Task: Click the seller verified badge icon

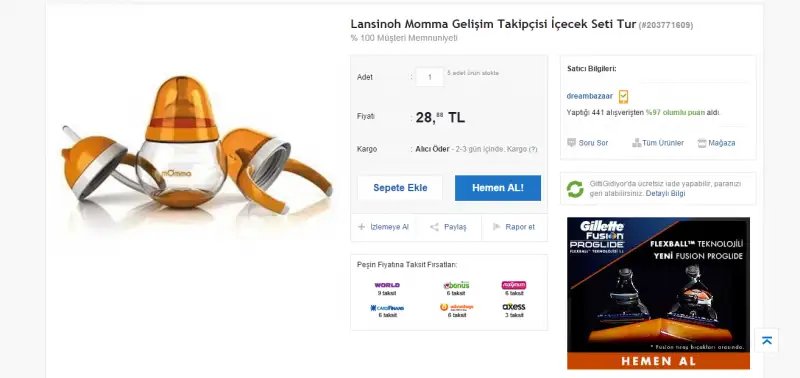Action: point(623,96)
